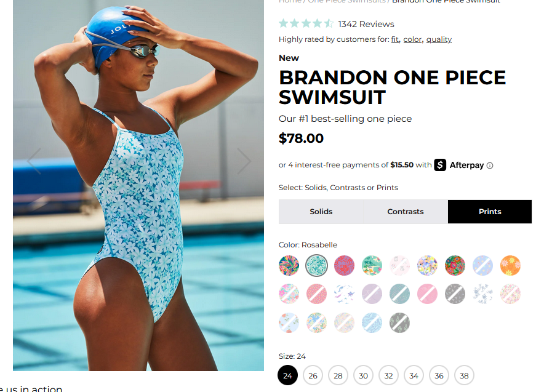
Task: Select size 34 circle
Action: (x=414, y=375)
